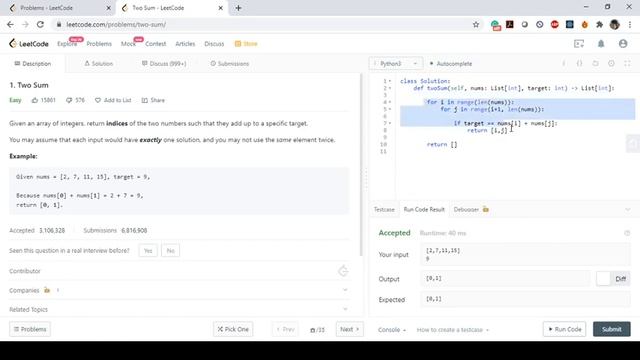Open Chrome's three-dot menu
Screen dimensions: 640x360
[630, 24]
